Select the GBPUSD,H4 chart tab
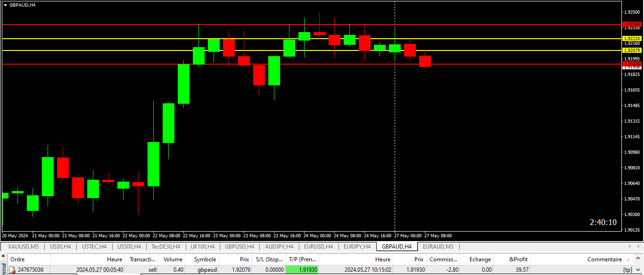The image size is (644, 275). (239, 246)
